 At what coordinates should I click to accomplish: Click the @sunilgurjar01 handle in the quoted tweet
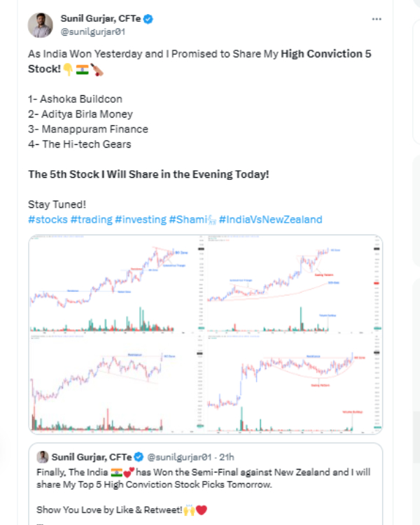coord(179,456)
